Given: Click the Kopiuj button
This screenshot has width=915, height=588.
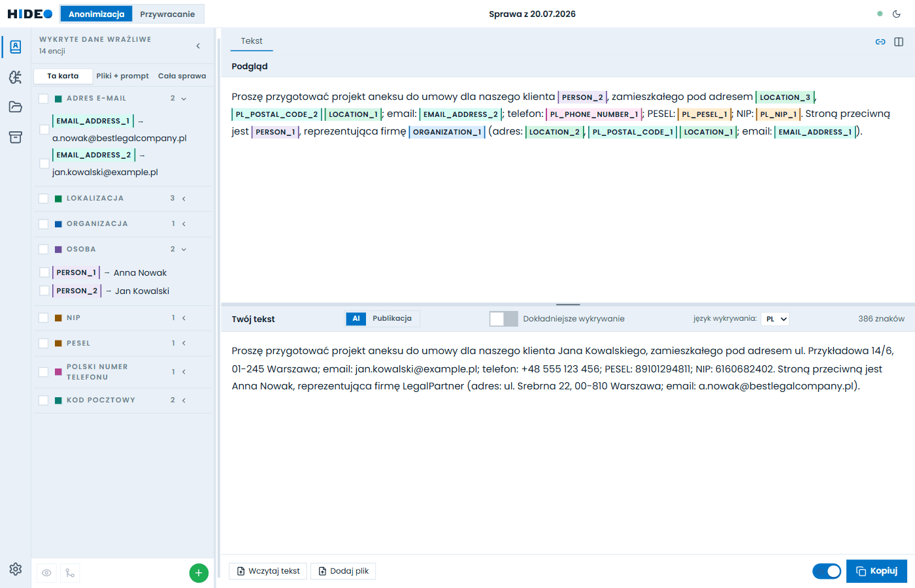Looking at the screenshot, I should (x=876, y=571).
